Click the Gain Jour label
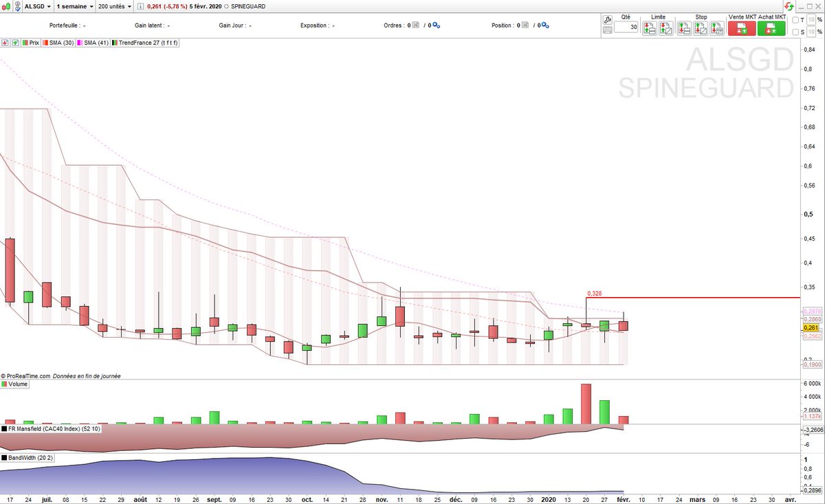This screenshot has width=825, height=504. click(232, 25)
